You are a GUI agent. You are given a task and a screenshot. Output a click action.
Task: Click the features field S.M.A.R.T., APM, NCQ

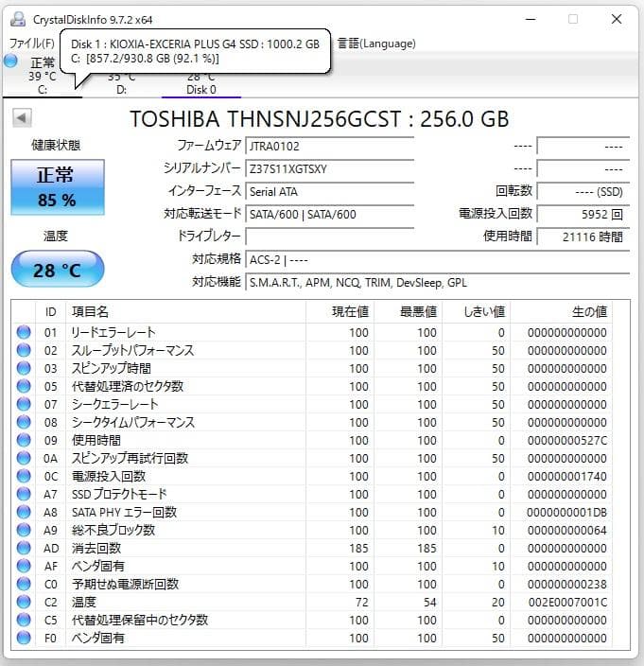(x=438, y=283)
